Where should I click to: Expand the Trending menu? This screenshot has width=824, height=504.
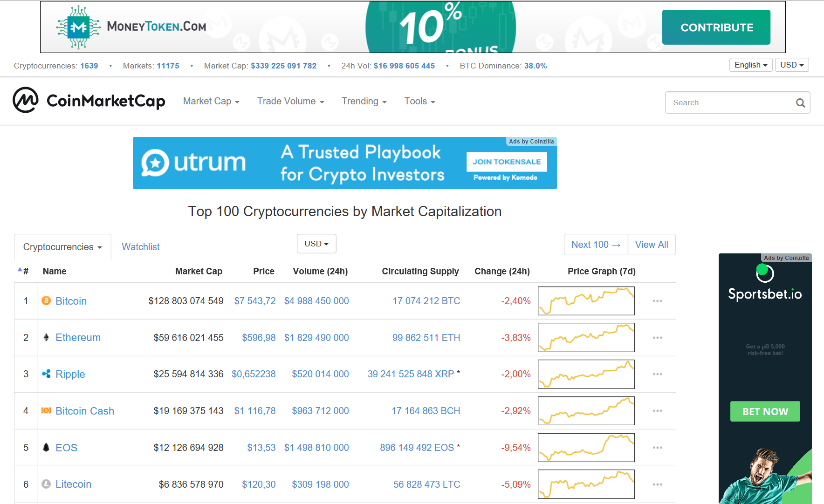[x=364, y=101]
